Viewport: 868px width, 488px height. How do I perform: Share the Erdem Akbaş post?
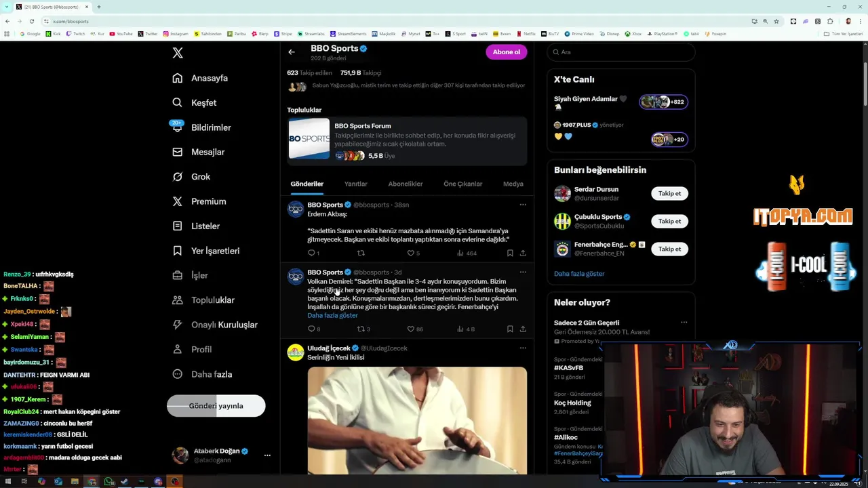tap(523, 253)
